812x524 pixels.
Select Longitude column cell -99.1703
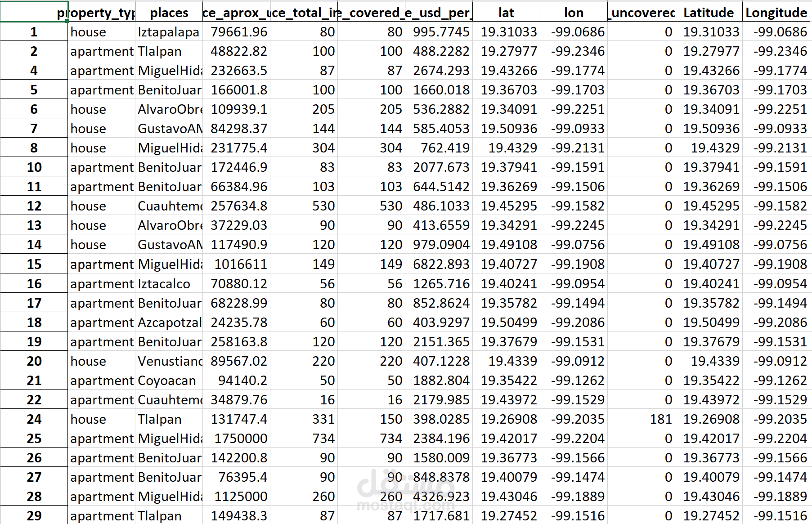click(x=776, y=90)
